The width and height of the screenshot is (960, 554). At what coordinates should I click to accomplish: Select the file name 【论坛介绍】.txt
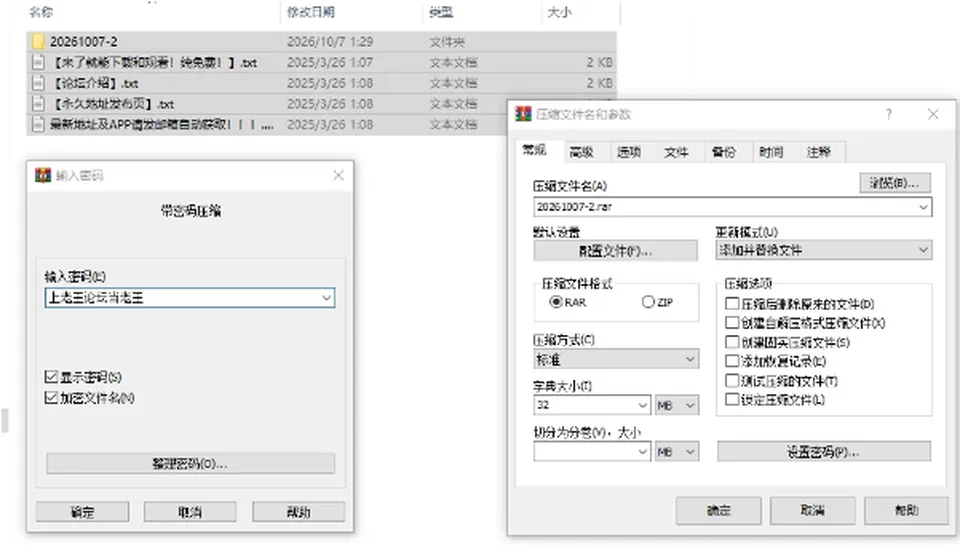tap(94, 83)
